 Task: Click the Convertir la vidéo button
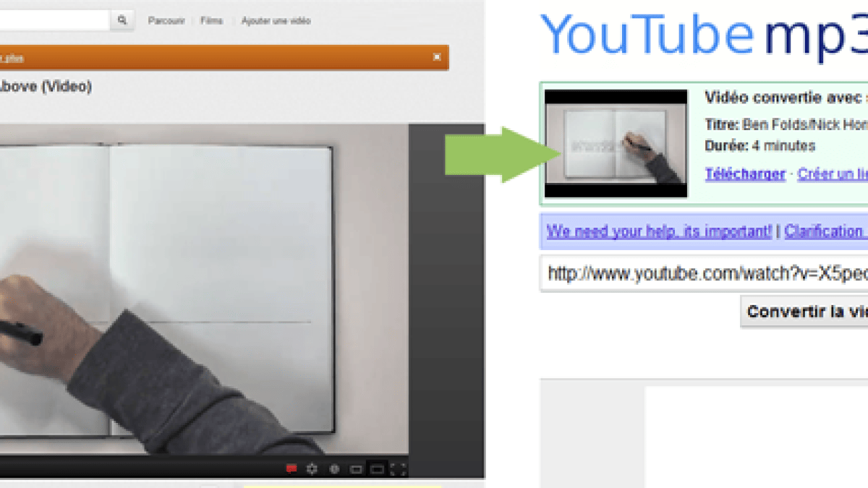[804, 312]
